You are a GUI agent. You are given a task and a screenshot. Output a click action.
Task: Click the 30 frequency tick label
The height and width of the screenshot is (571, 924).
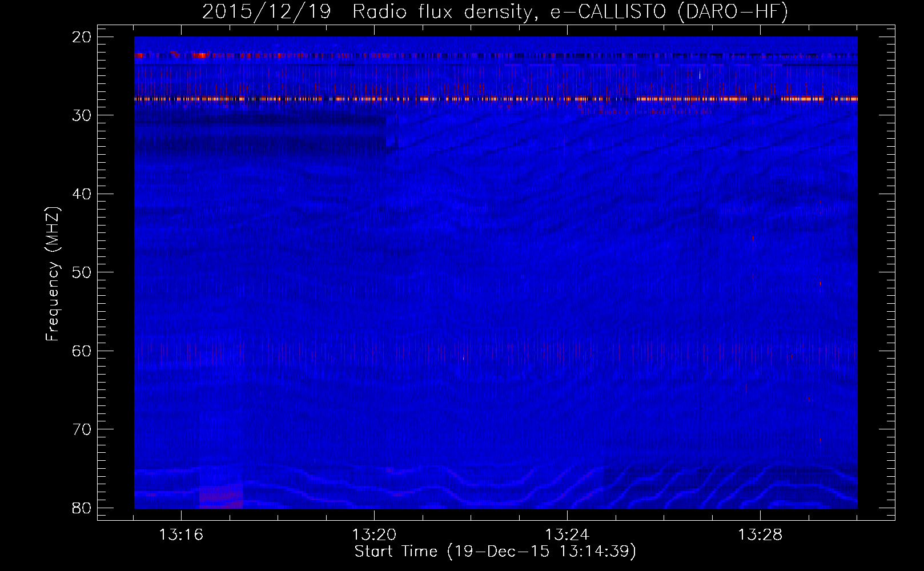coord(82,115)
